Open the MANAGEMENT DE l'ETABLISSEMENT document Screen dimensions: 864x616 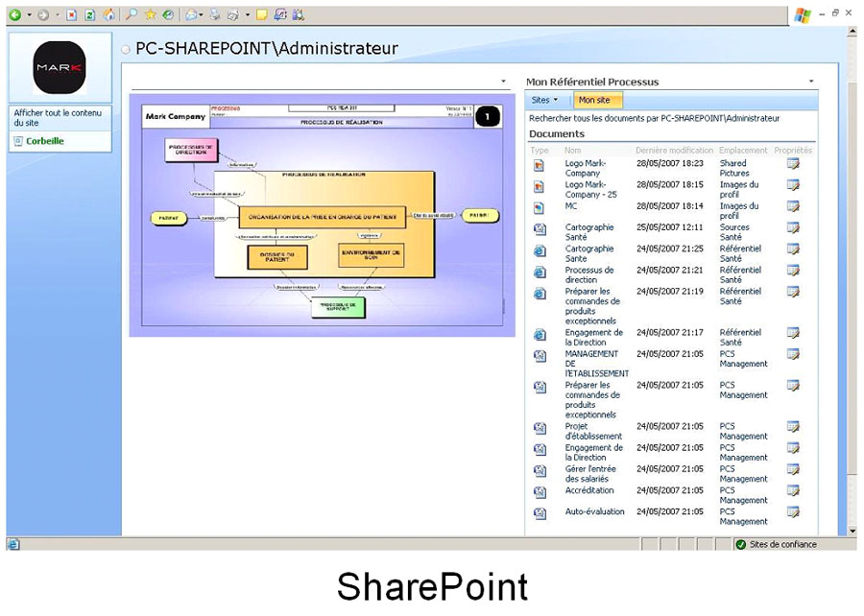pos(597,364)
